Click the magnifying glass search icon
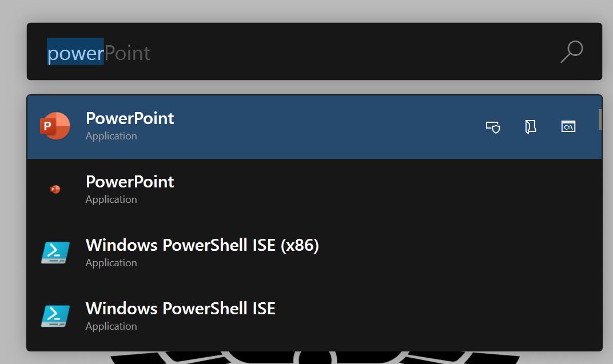The image size is (613, 364). (x=572, y=51)
